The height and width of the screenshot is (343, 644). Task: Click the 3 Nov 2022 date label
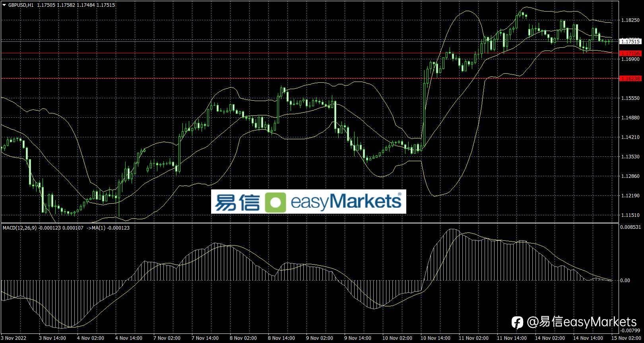[14, 338]
